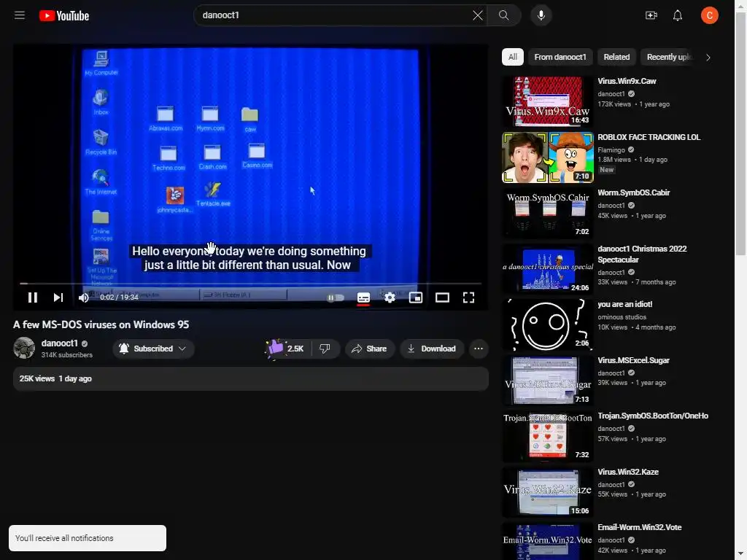The height and width of the screenshot is (560, 747).
Task: Open the Virus.Win32.Kaze video thumbnail
Action: click(x=548, y=492)
